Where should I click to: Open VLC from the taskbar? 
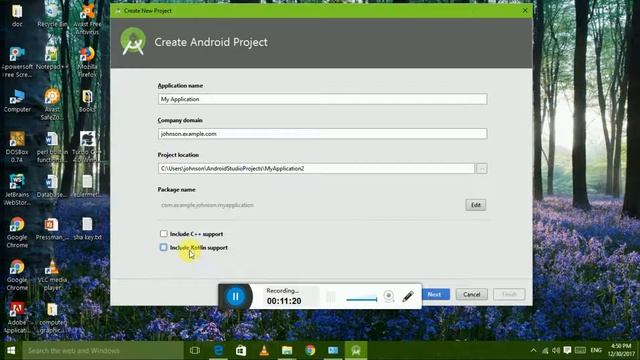tap(264, 350)
